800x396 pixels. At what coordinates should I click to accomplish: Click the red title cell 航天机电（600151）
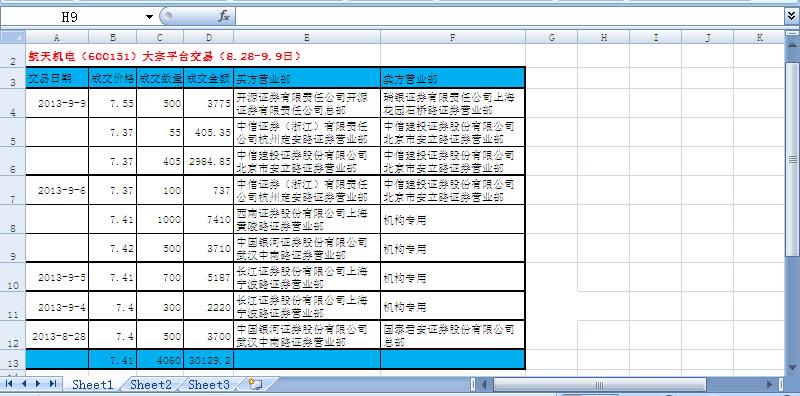164,56
